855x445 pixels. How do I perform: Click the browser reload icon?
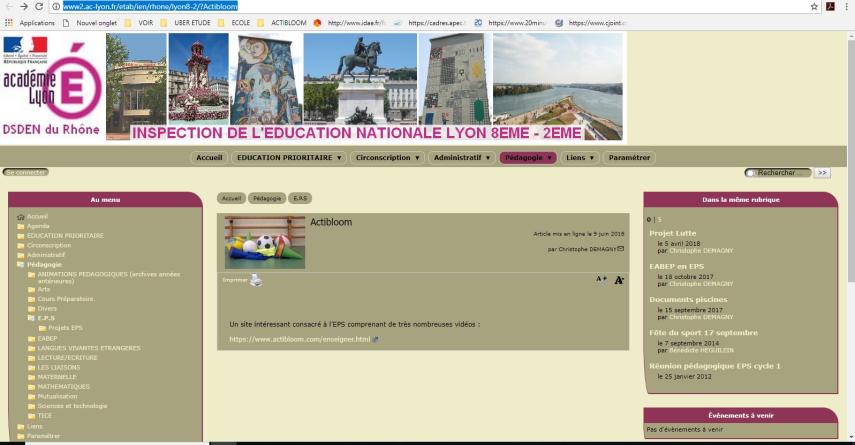(38, 6)
